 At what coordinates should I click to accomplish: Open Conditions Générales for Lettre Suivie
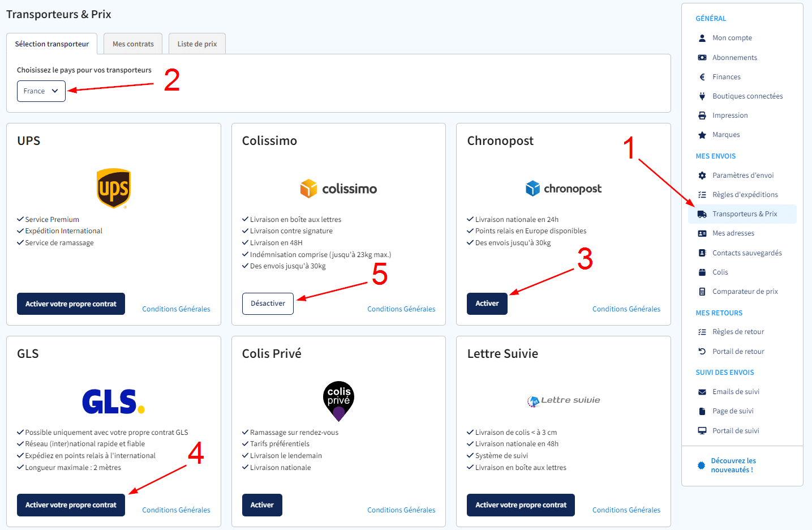tap(626, 510)
